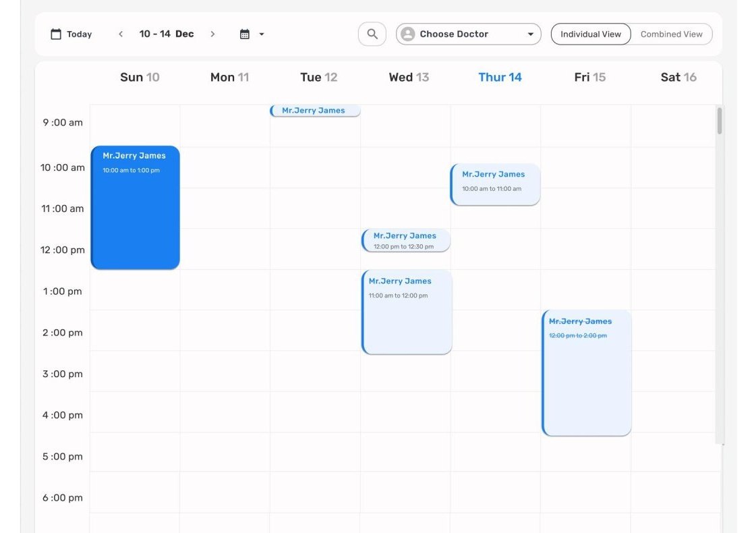
Task: Open the search magnifier icon
Action: pos(372,33)
